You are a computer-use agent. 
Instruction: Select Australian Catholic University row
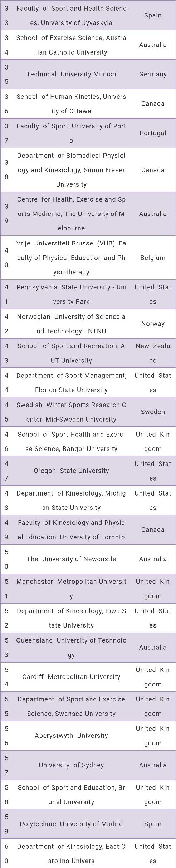pos(88,45)
